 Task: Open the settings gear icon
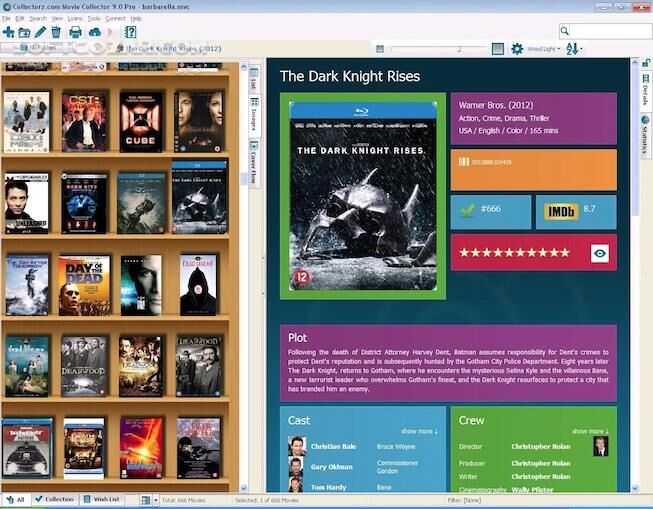tap(517, 49)
